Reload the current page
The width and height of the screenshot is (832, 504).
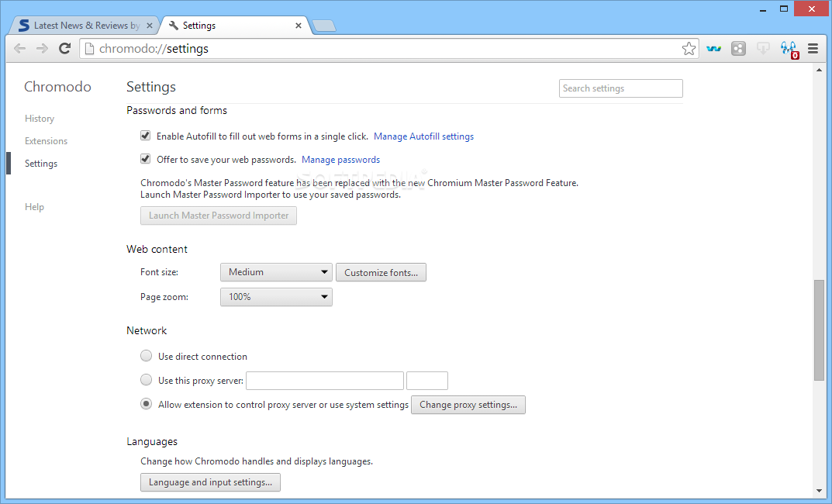pos(64,49)
